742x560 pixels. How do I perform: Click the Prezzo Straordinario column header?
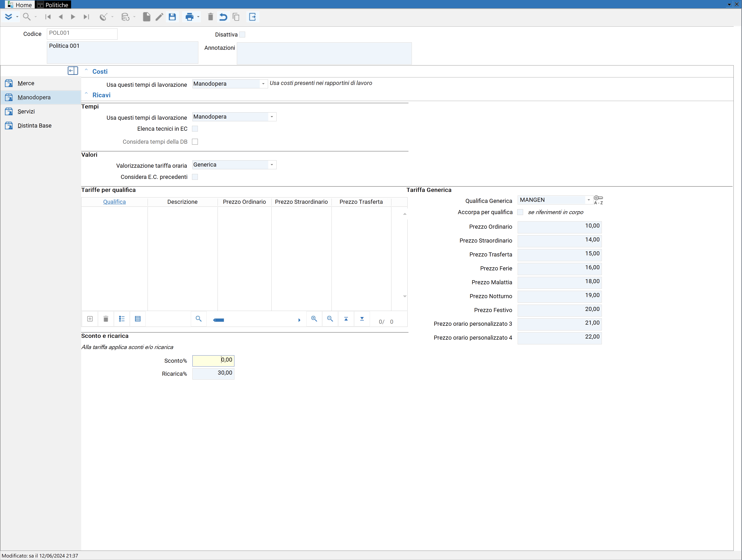[x=301, y=202]
